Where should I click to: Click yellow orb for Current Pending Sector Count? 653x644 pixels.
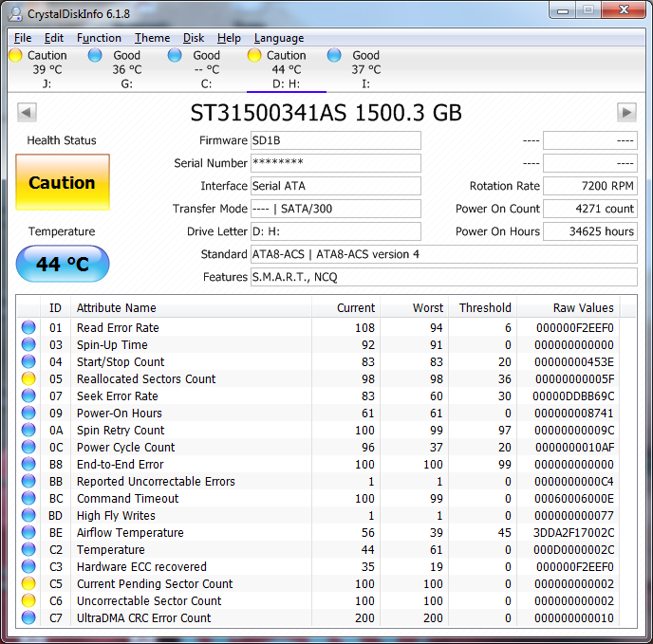[28, 583]
